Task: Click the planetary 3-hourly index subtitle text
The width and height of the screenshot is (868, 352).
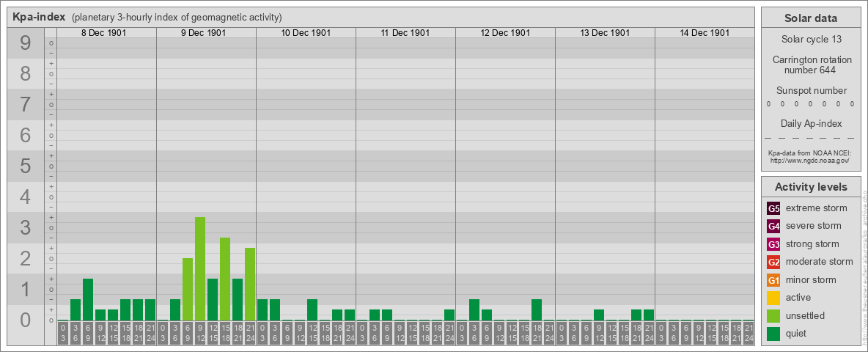Action: [177, 18]
